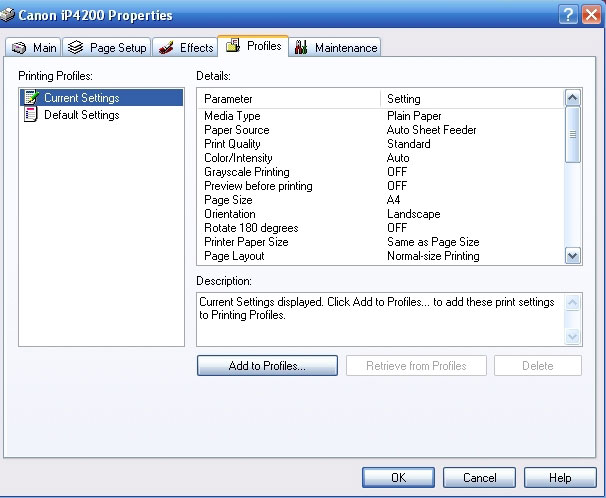606x498 pixels.
Task: Click the Standard quality value
Action: point(409,144)
